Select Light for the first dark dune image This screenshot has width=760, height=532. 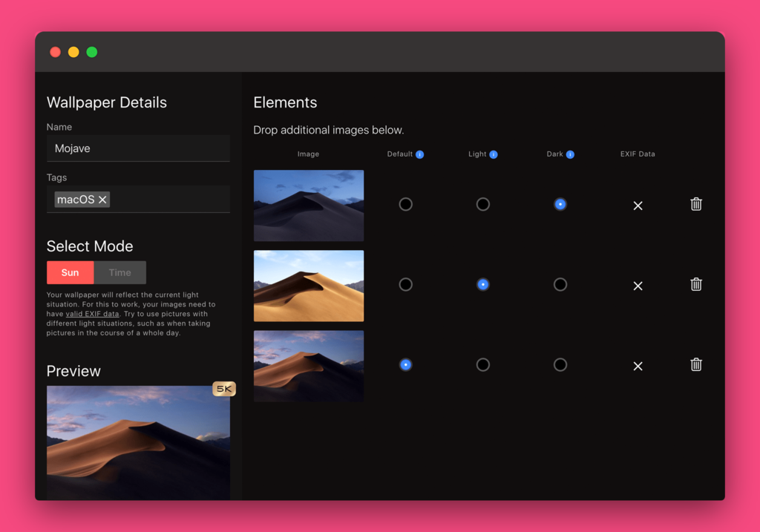point(482,204)
